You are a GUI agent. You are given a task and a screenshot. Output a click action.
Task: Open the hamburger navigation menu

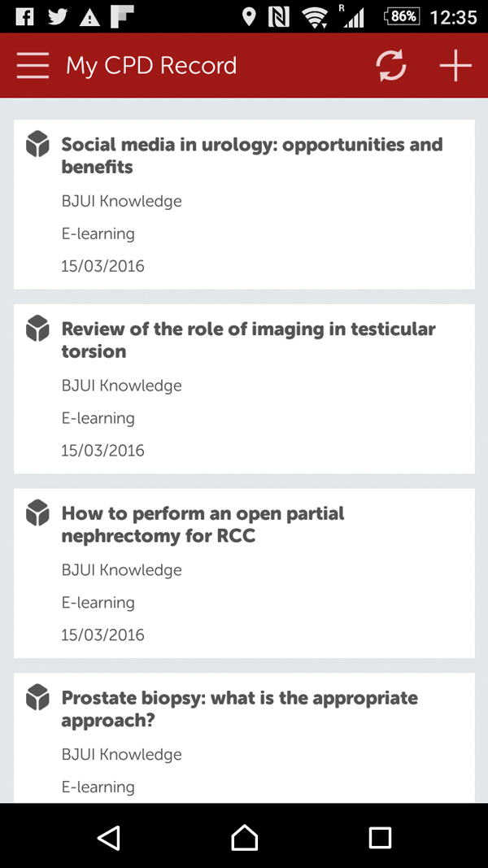click(33, 66)
